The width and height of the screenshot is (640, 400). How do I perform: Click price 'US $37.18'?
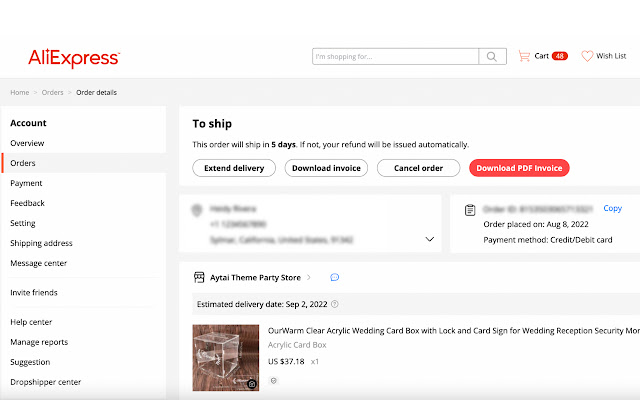(x=286, y=362)
